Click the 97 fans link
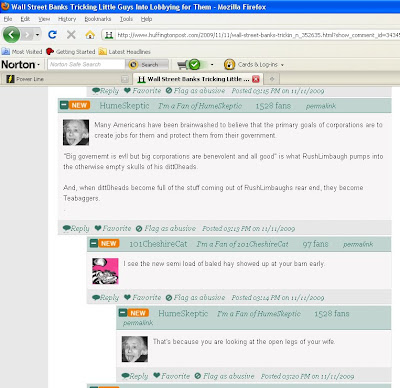This screenshot has width=400, height=388. tap(315, 244)
